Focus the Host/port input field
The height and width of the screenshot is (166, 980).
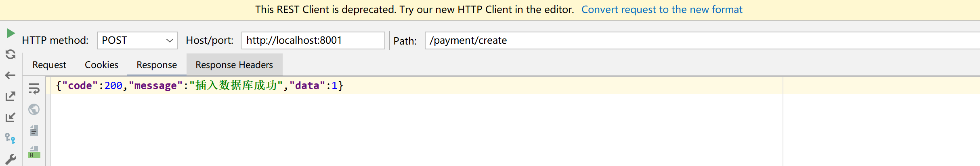pos(313,40)
